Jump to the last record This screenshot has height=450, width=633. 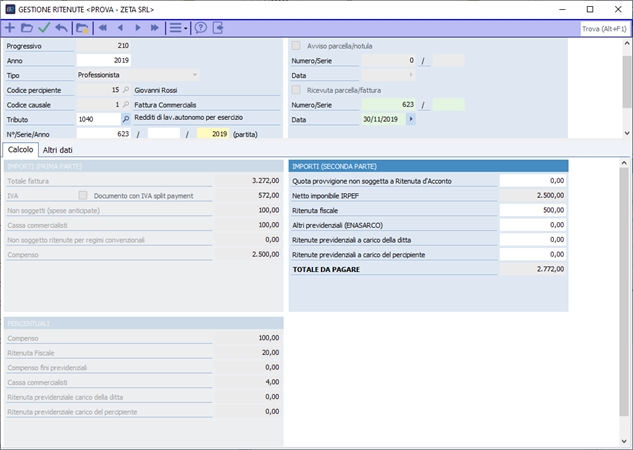click(x=154, y=28)
